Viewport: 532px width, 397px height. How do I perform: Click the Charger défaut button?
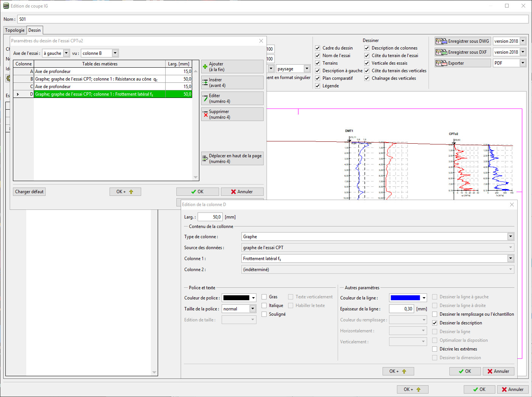click(29, 192)
